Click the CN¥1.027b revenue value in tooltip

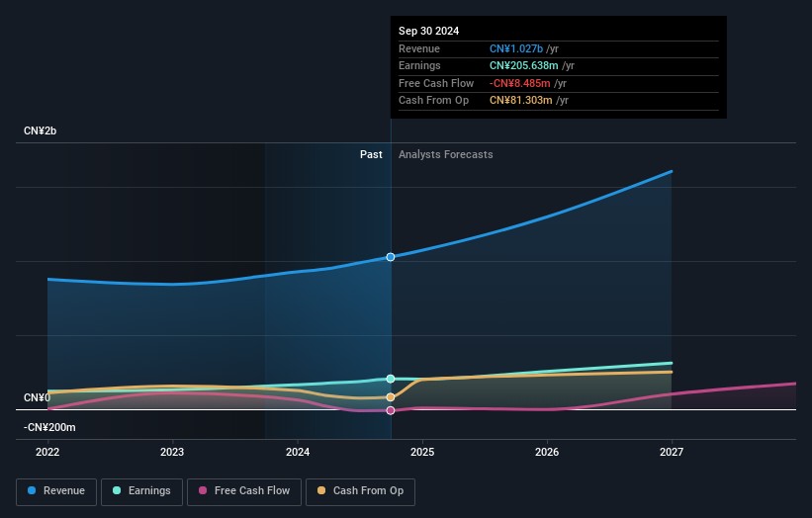[x=516, y=48]
